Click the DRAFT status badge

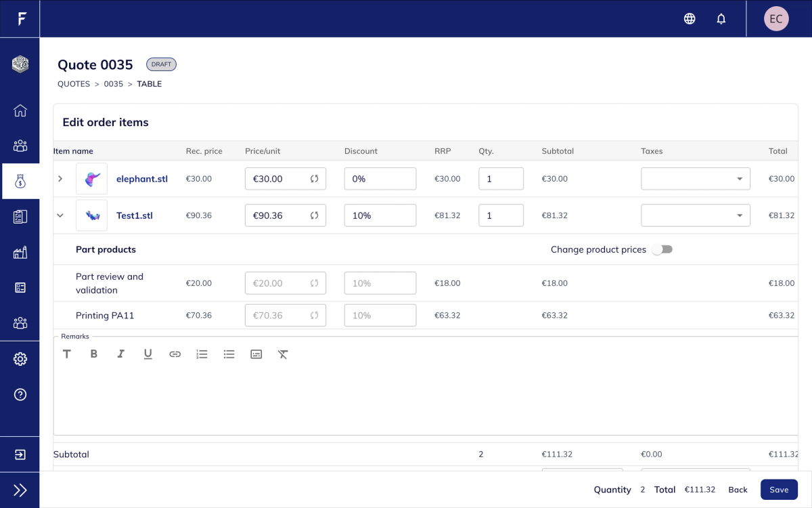[x=162, y=64]
